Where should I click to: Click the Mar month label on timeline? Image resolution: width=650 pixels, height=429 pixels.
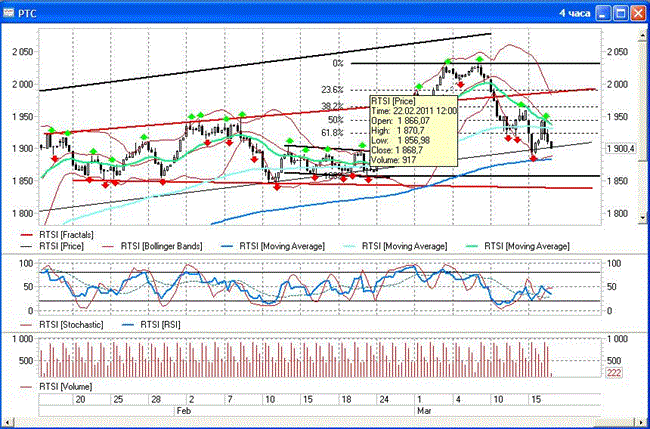click(x=425, y=411)
